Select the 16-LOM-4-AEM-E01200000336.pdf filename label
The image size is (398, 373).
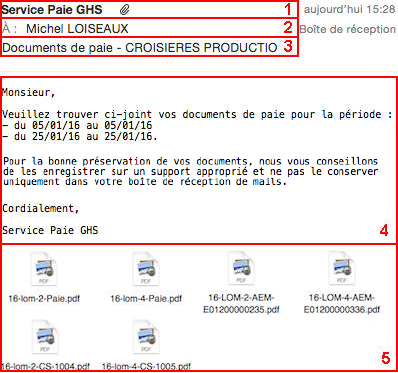tap(342, 304)
